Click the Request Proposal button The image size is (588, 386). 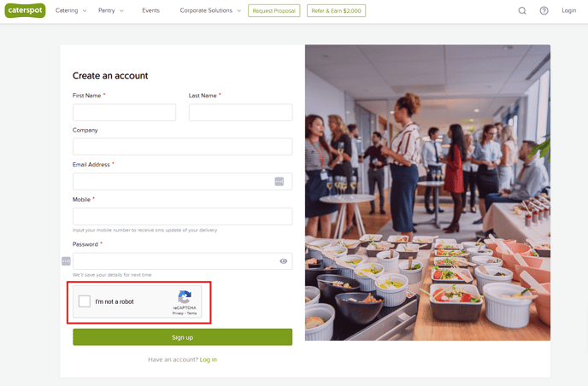pyautogui.click(x=274, y=10)
